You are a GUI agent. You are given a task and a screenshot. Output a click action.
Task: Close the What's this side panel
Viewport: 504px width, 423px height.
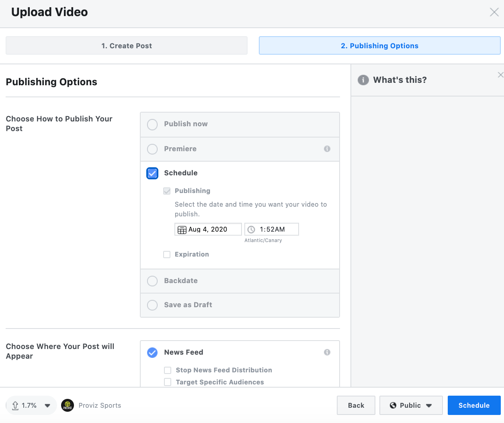point(500,75)
